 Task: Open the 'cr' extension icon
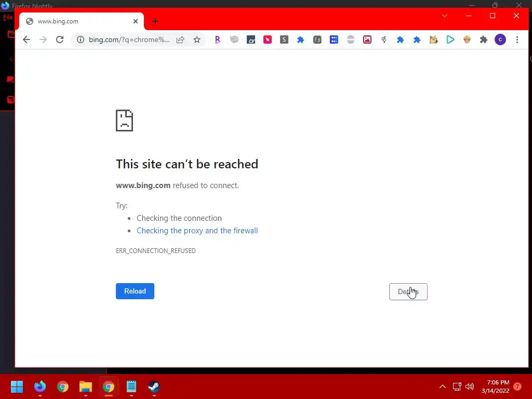[251, 39]
